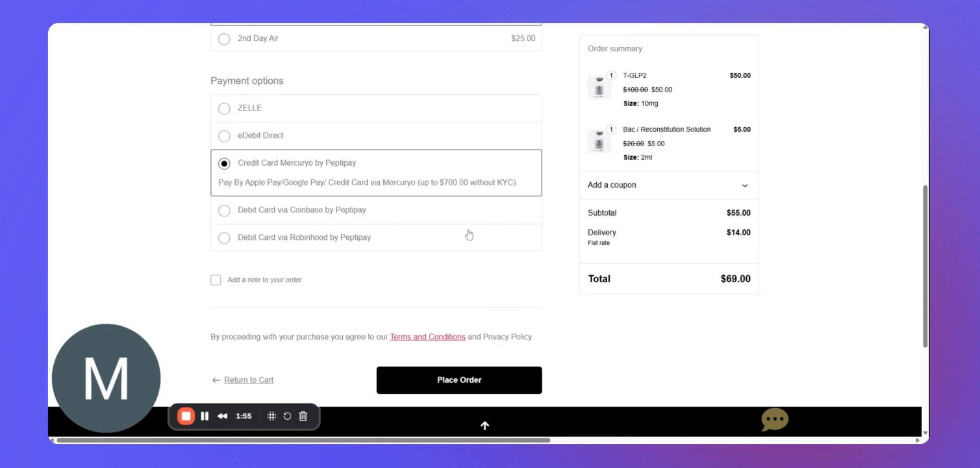The width and height of the screenshot is (980, 468).
Task: Click the Delivery $14.00 value
Action: tap(738, 232)
